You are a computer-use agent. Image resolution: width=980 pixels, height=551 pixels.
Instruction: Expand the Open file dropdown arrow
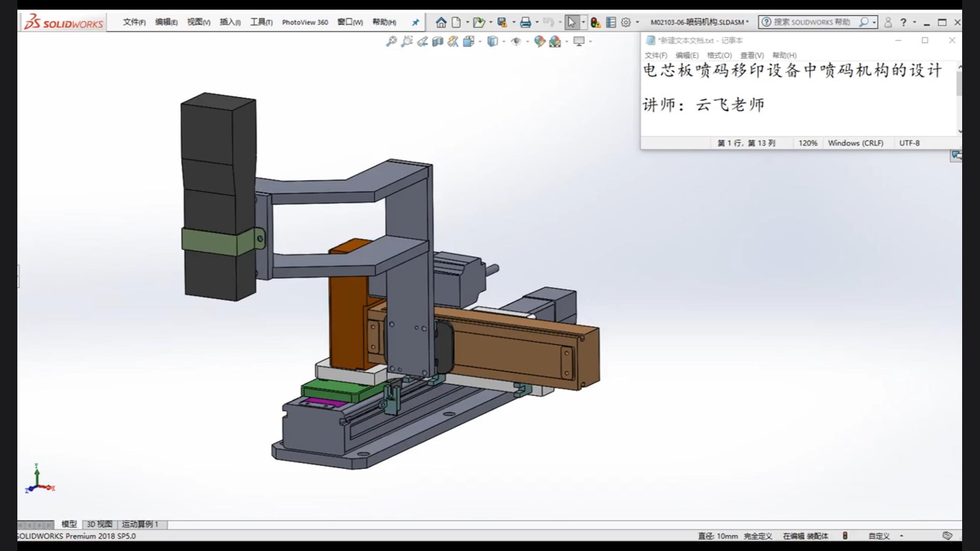(x=491, y=22)
